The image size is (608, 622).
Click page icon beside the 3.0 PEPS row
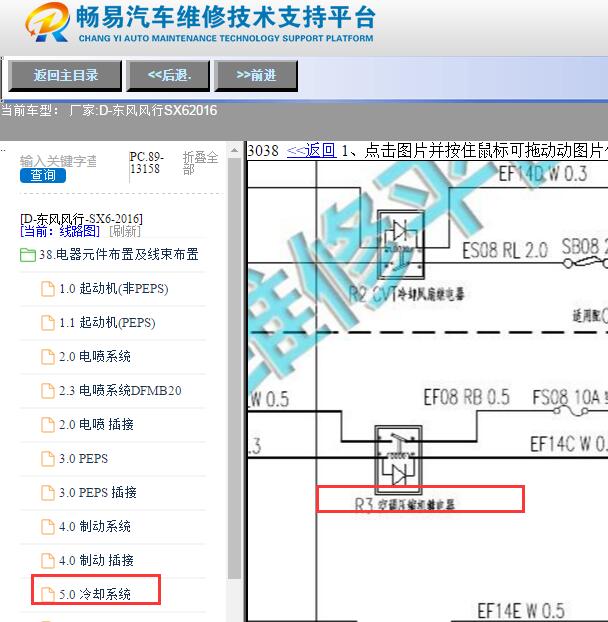pos(48,459)
